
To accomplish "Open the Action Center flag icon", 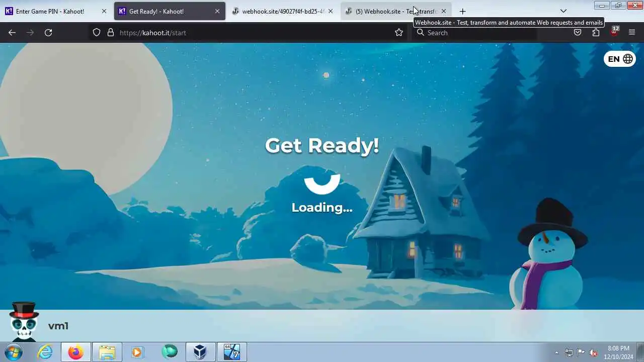I will pyautogui.click(x=581, y=352).
